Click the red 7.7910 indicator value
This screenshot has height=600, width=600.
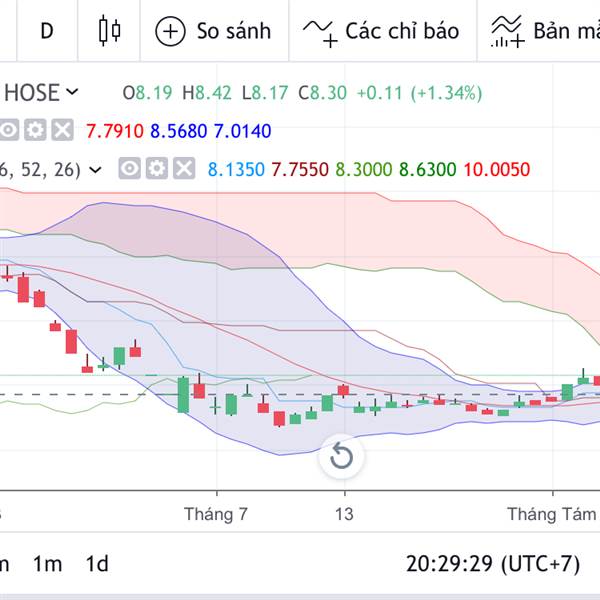(115, 131)
